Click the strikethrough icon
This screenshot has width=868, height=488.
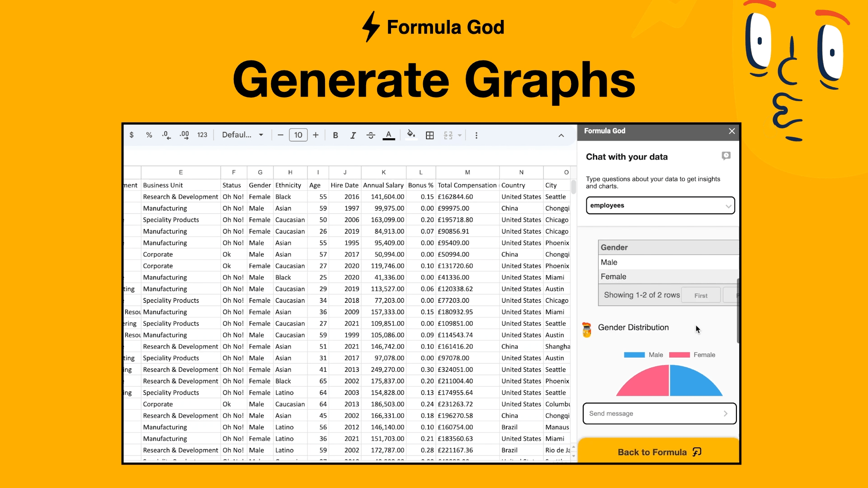pos(371,135)
